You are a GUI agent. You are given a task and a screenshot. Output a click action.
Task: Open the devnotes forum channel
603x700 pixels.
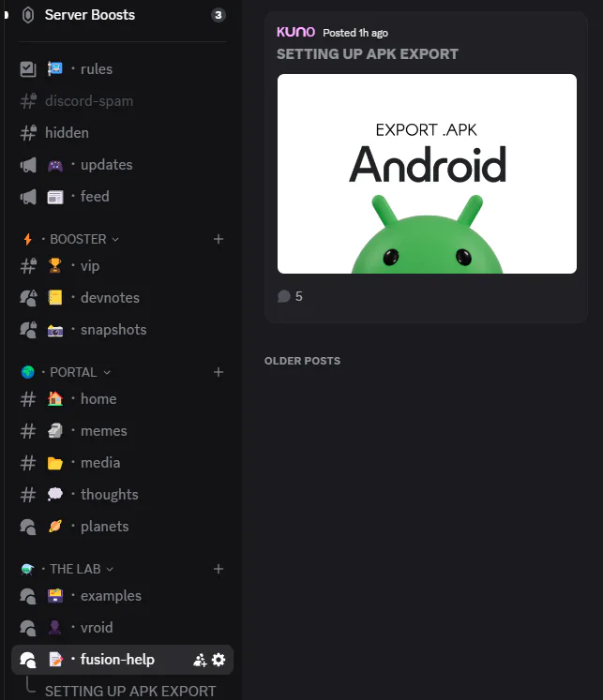pos(123,298)
